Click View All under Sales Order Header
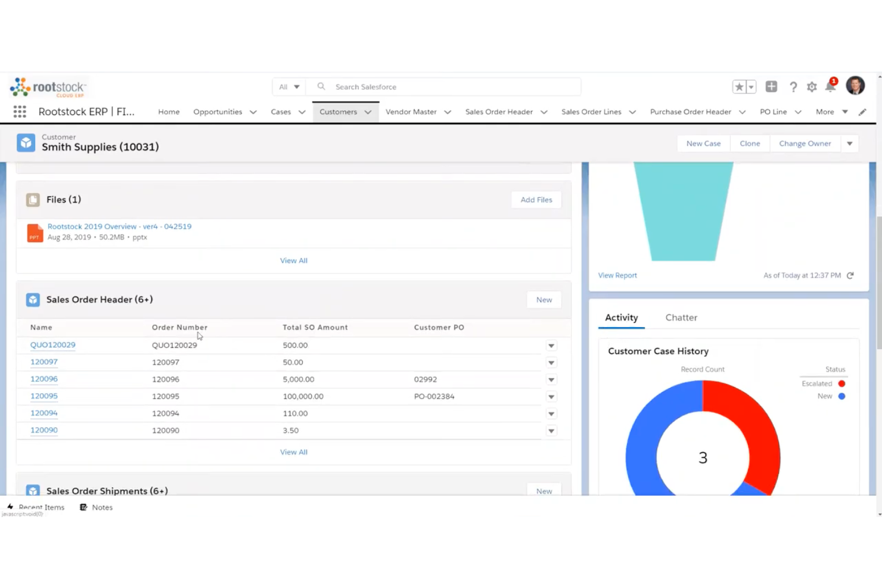The width and height of the screenshot is (882, 588). [294, 452]
